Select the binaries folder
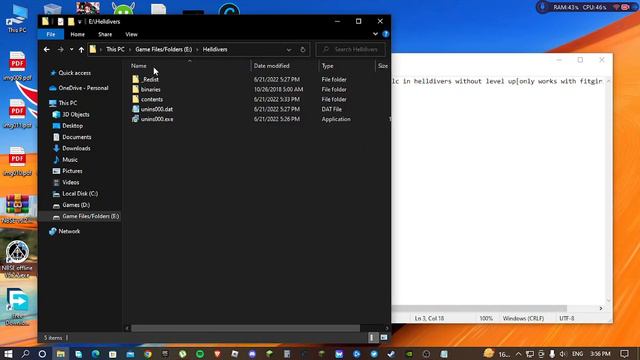Image resolution: width=640 pixels, height=360 pixels. 151,89
